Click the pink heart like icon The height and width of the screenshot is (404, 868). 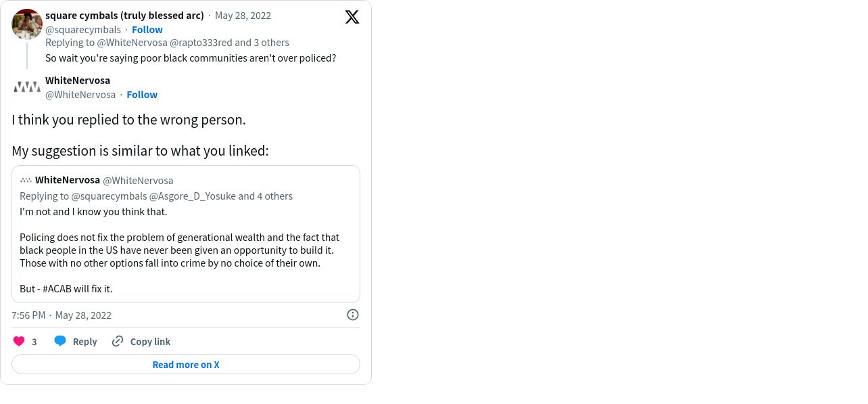[x=19, y=341]
